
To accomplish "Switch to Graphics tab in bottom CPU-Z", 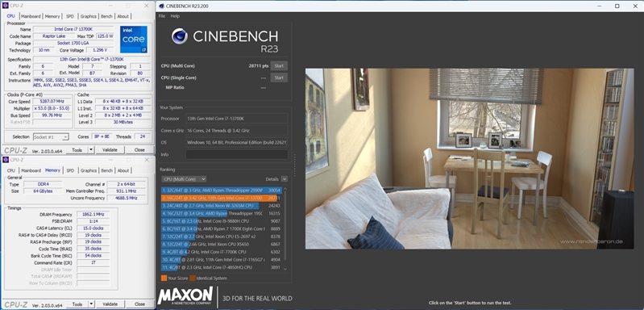I will (x=89, y=170).
